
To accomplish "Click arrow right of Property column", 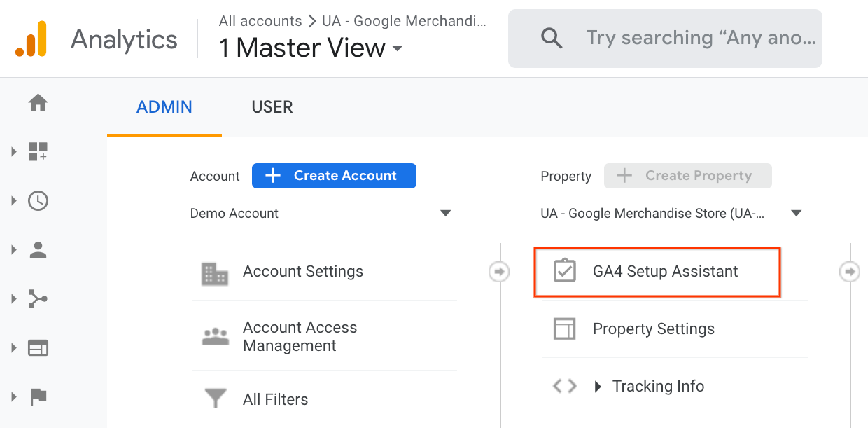I will pyautogui.click(x=849, y=271).
